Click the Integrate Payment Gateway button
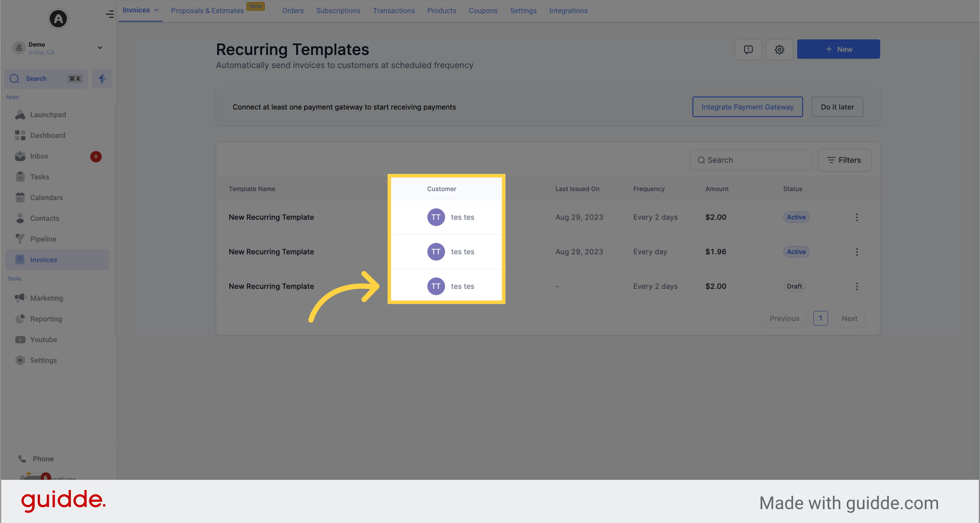The image size is (980, 523). click(747, 107)
